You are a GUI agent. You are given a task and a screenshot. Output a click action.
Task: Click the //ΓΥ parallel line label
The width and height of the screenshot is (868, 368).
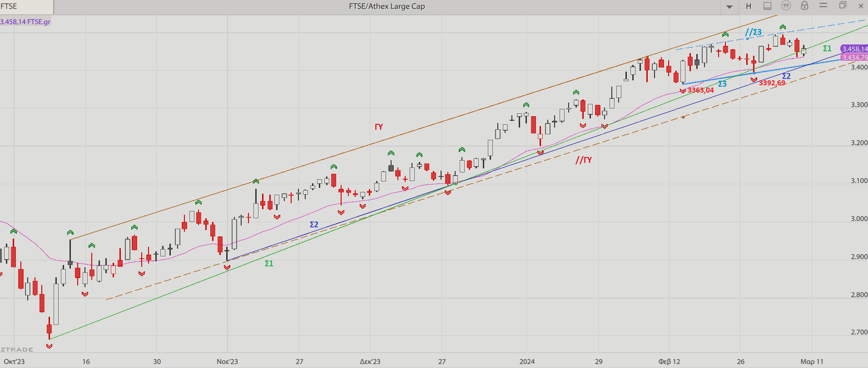click(584, 160)
